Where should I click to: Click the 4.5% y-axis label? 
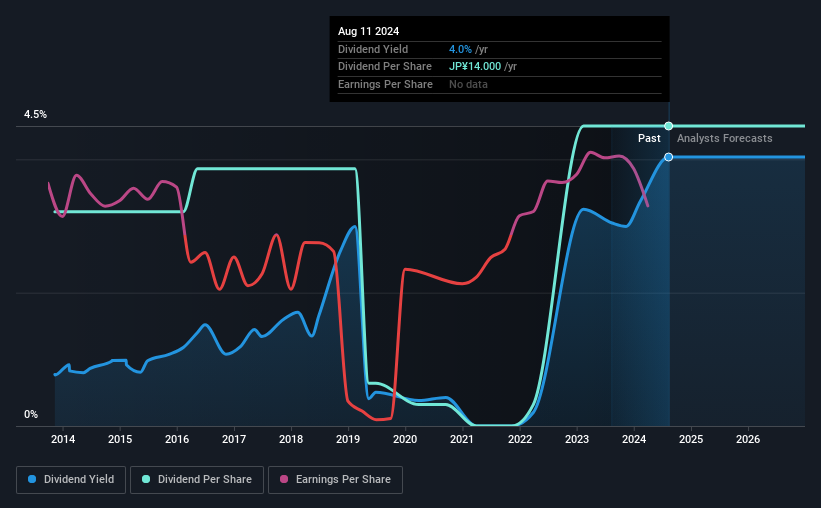[x=35, y=114]
